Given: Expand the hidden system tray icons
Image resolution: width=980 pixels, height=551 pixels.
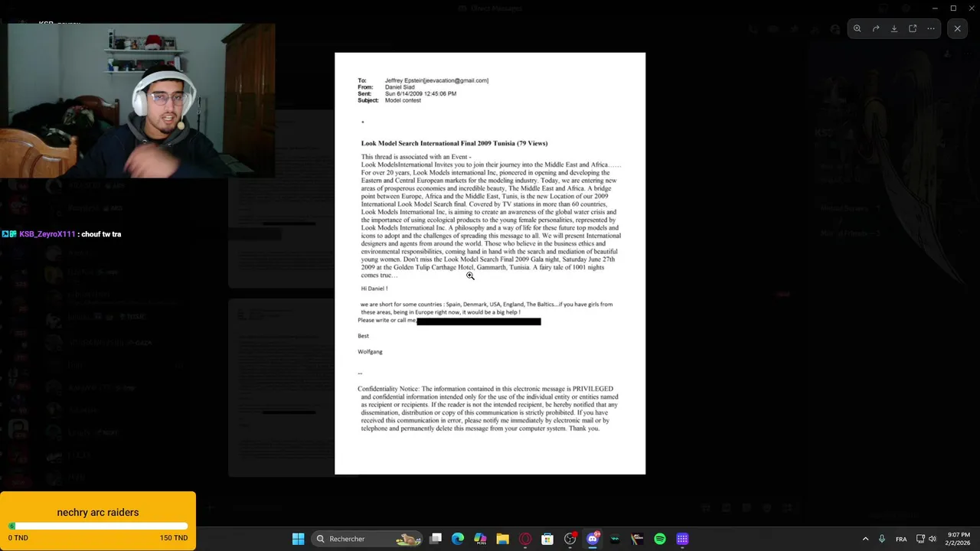Looking at the screenshot, I should pyautogui.click(x=866, y=539).
